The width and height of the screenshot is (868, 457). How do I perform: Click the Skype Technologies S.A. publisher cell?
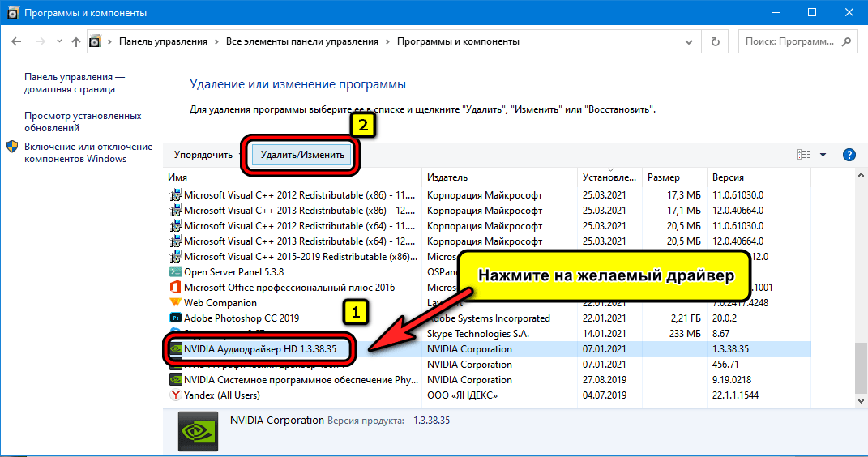pos(477,334)
